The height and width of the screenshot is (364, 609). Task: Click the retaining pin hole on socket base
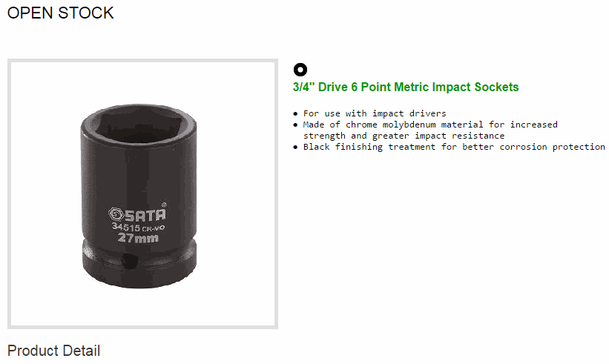(129, 261)
